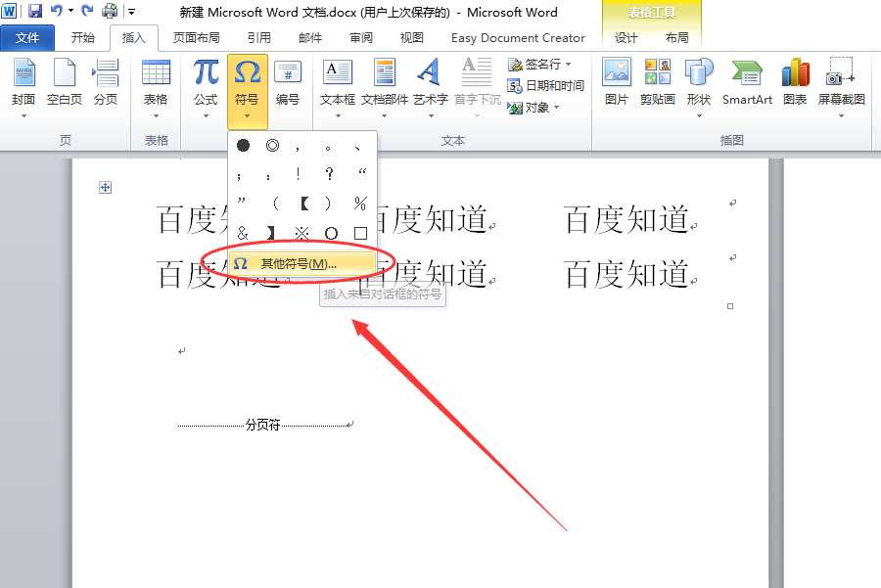Screen dimensions: 881x588
Task: Redo the last action
Action: (88, 10)
